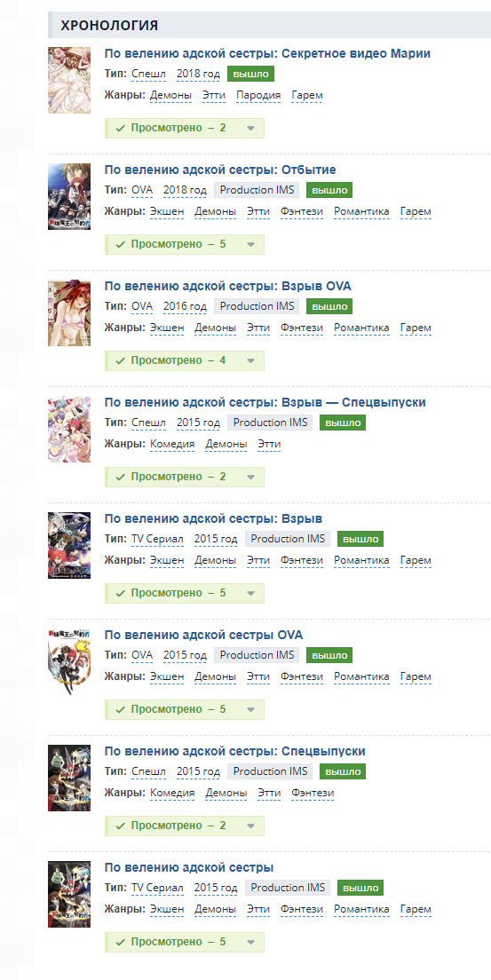Select the Пародия genre tag

[x=258, y=96]
